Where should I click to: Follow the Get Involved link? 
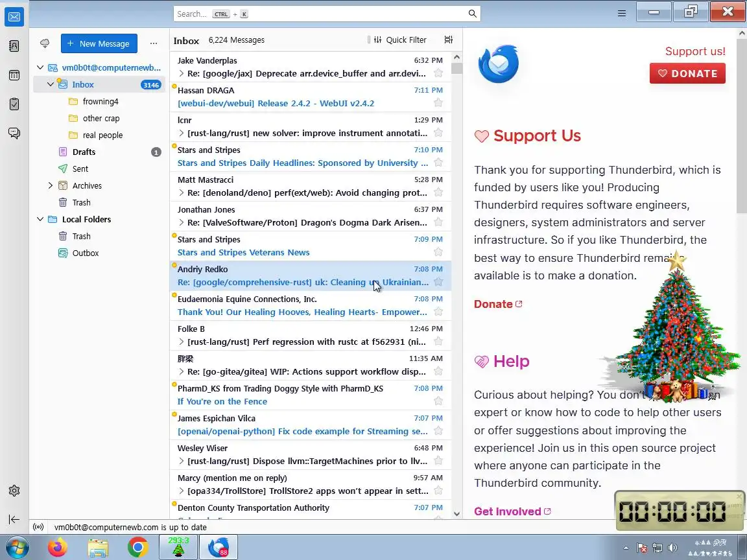(x=512, y=511)
